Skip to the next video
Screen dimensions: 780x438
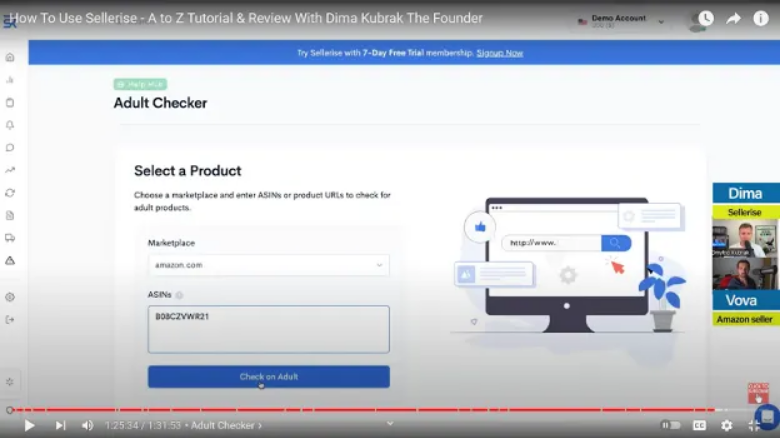[60, 426]
